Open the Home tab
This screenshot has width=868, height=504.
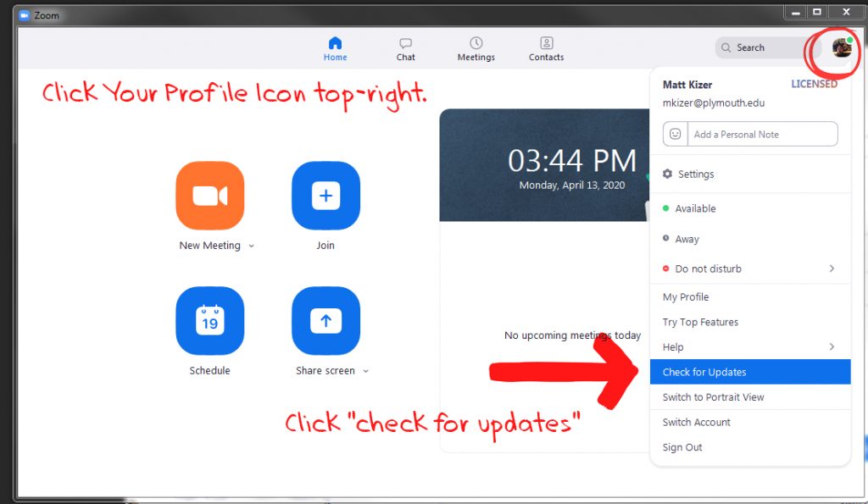[335, 48]
